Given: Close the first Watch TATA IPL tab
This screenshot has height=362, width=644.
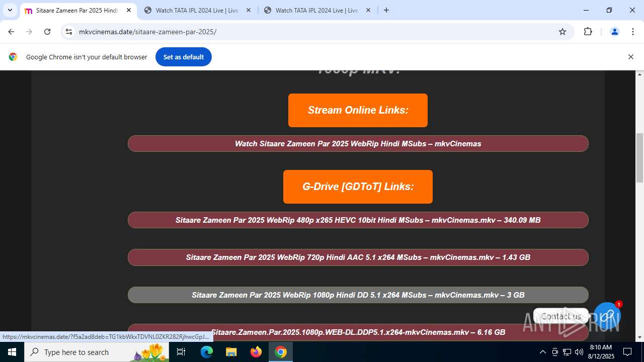Looking at the screenshot, I should pos(248,10).
